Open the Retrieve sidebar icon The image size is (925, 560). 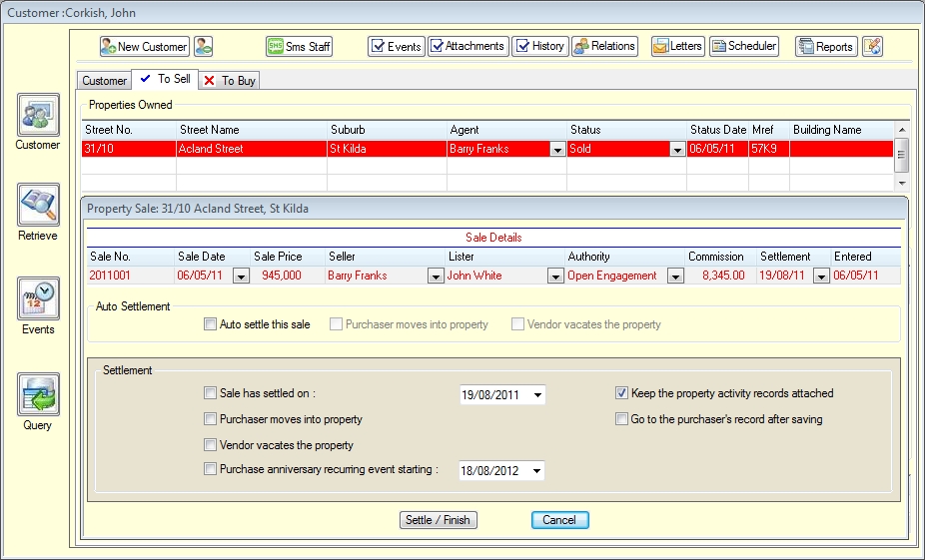(x=38, y=205)
